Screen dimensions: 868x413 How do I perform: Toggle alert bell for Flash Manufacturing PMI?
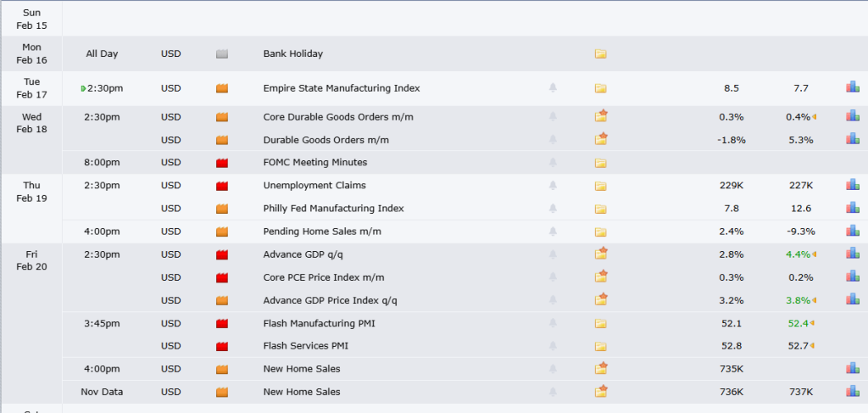(553, 323)
